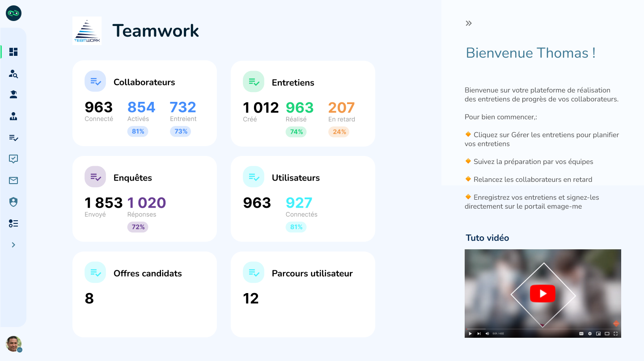Click the 74% badge under Réalisé

coord(296,132)
